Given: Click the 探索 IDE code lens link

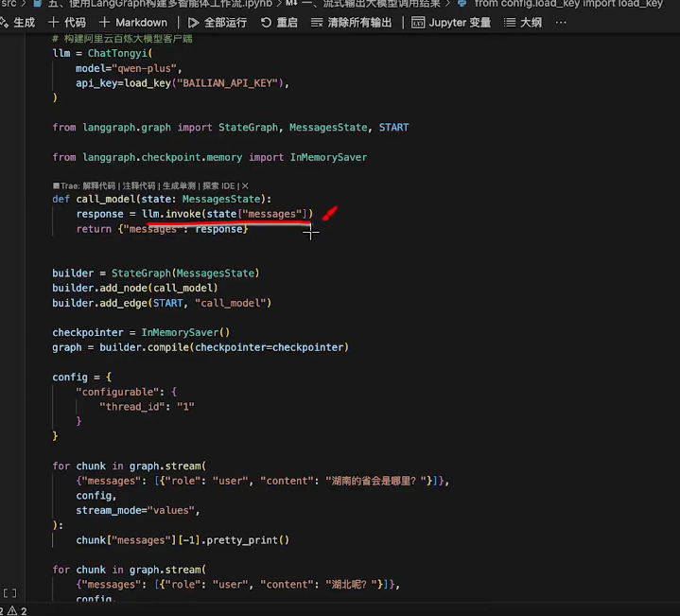Looking at the screenshot, I should tap(218, 186).
